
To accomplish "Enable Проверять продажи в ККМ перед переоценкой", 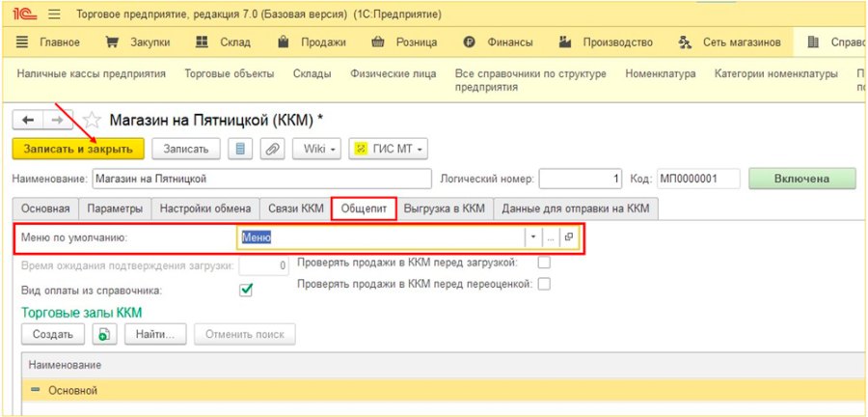I will [544, 284].
